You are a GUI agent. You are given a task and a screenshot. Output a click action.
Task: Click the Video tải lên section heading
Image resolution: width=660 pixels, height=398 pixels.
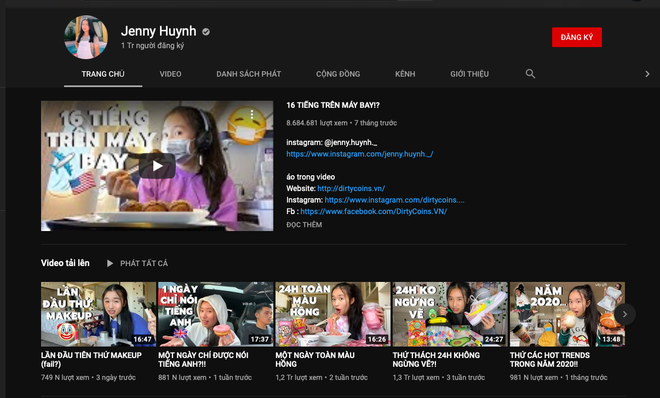[65, 263]
